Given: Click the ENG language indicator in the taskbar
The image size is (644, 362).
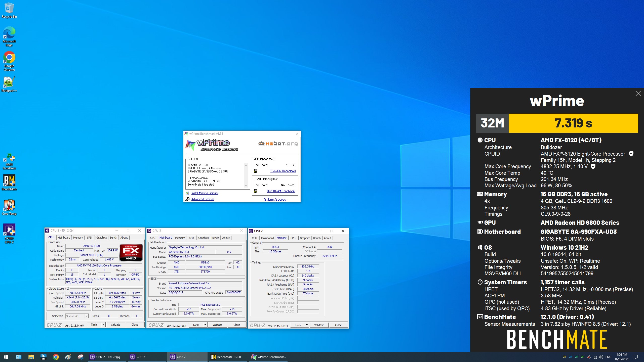Looking at the screenshot, I should click(x=608, y=357).
